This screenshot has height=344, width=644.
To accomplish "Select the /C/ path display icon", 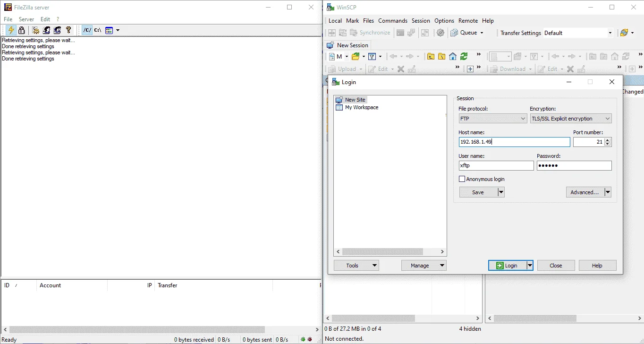I will pyautogui.click(x=87, y=30).
